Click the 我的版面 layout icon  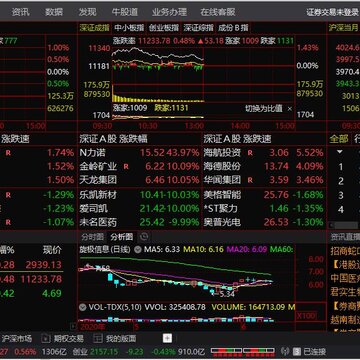[97, 339]
